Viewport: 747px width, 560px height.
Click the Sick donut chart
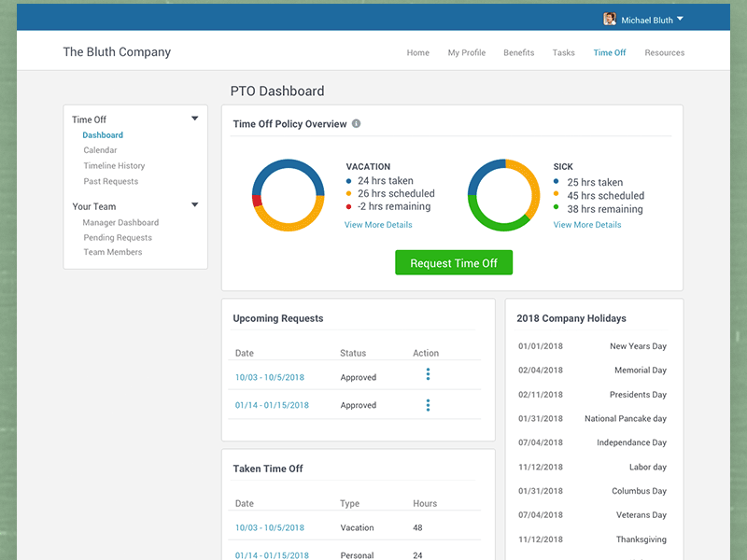point(503,194)
